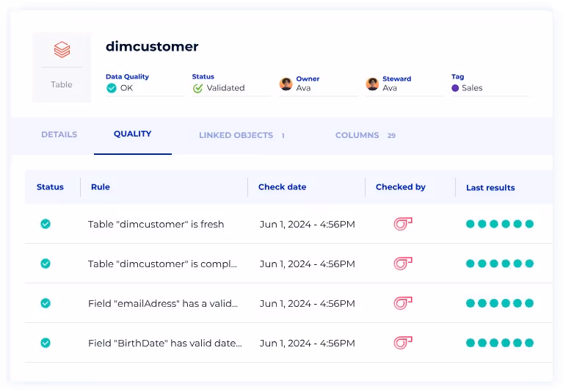Image resolution: width=563 pixels, height=392 pixels.
Task: Click the Steward name Ava
Action: [390, 88]
